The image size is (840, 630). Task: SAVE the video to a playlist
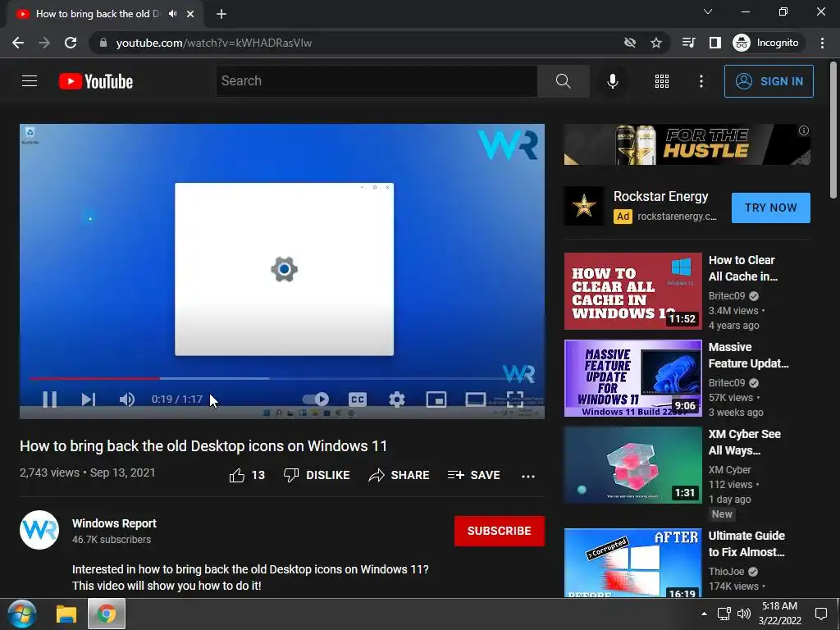coord(474,475)
